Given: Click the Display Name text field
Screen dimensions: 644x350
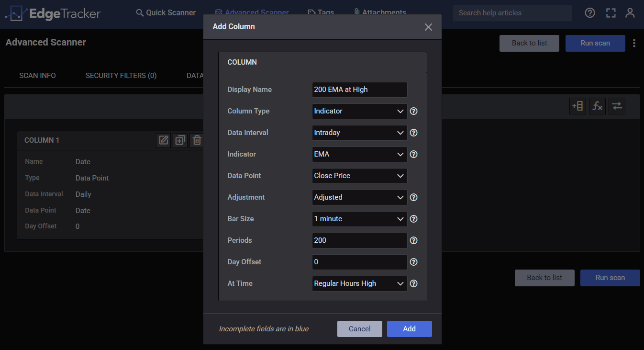Looking at the screenshot, I should 359,90.
